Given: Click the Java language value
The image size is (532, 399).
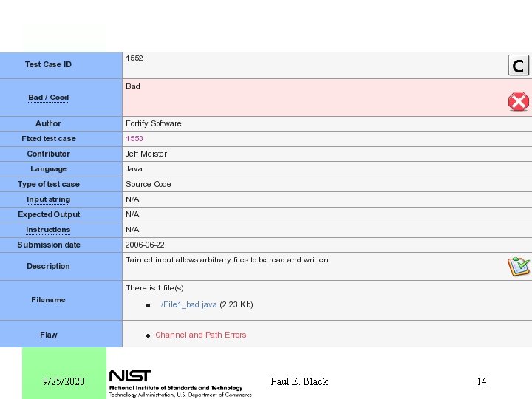Looking at the screenshot, I should (x=134, y=169).
